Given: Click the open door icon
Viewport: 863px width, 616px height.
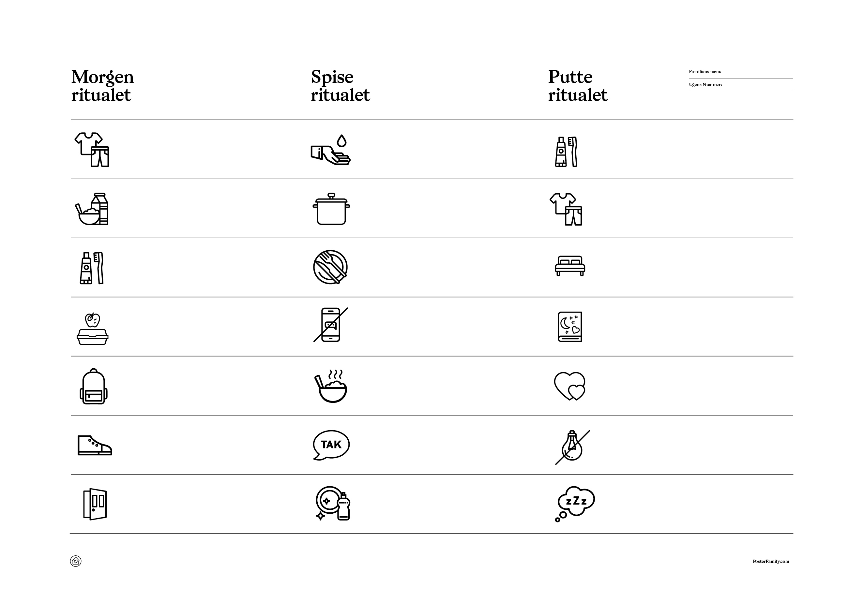Looking at the screenshot, I should (95, 504).
